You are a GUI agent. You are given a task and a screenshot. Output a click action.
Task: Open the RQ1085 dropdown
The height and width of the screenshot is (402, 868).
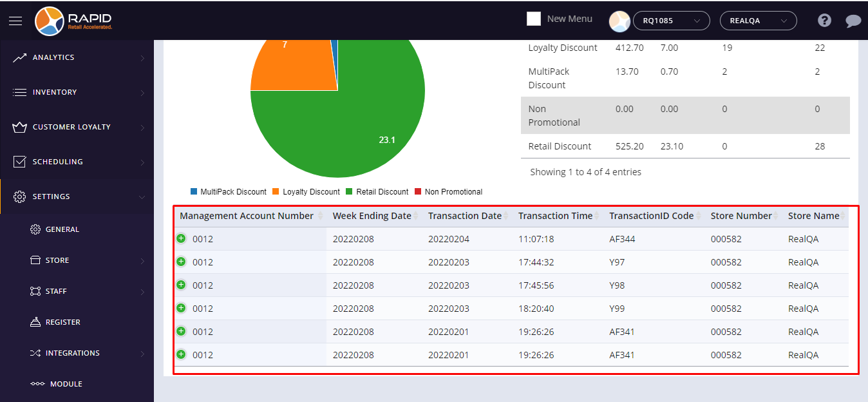672,21
